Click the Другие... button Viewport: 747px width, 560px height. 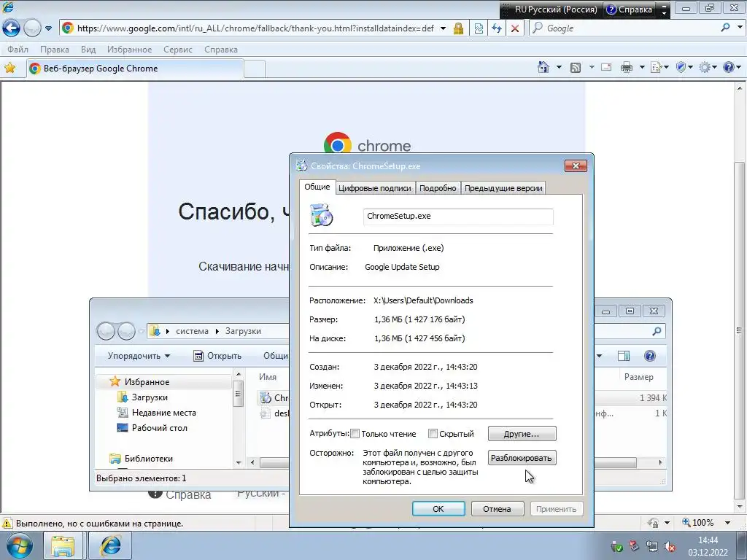(522, 434)
